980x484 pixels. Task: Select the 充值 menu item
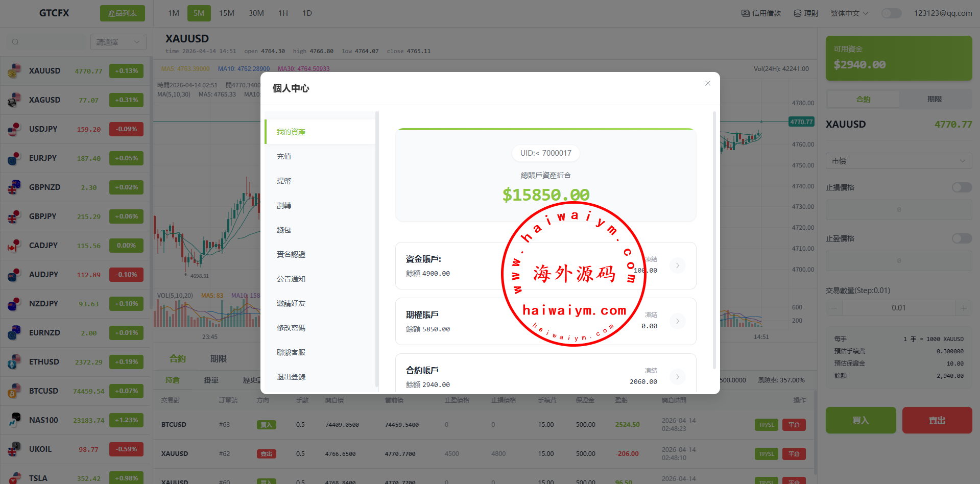pyautogui.click(x=284, y=156)
